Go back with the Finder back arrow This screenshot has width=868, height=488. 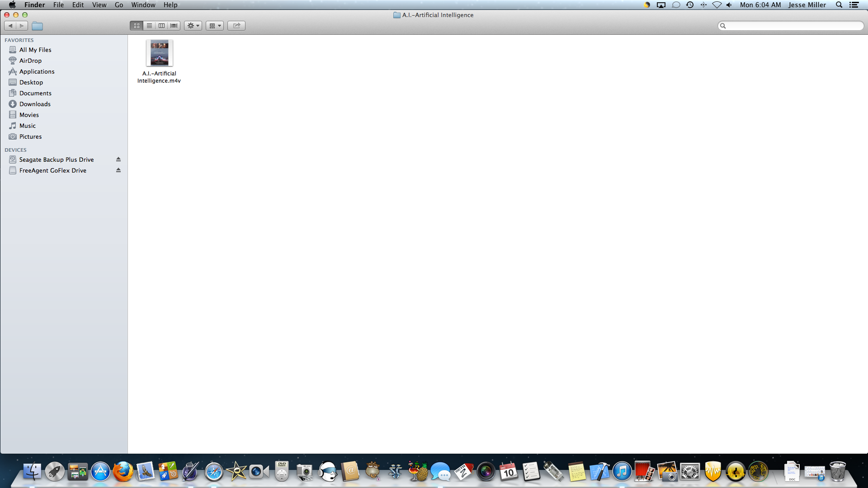point(10,26)
